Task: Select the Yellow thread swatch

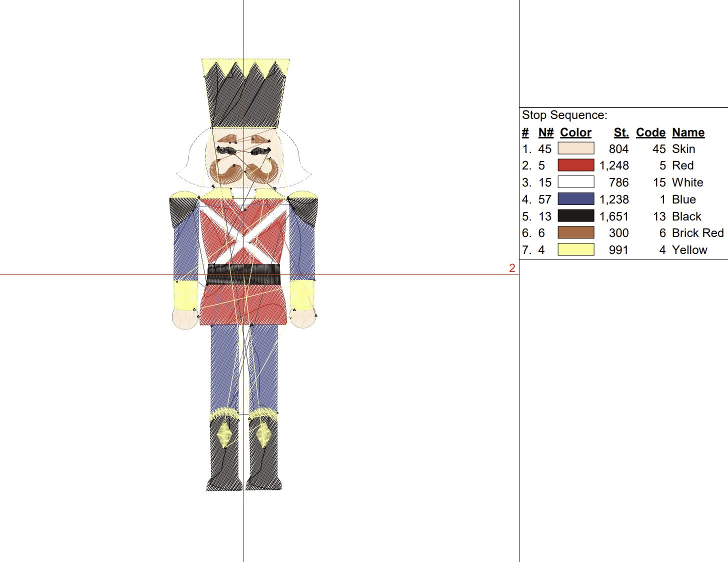Action: (x=575, y=249)
